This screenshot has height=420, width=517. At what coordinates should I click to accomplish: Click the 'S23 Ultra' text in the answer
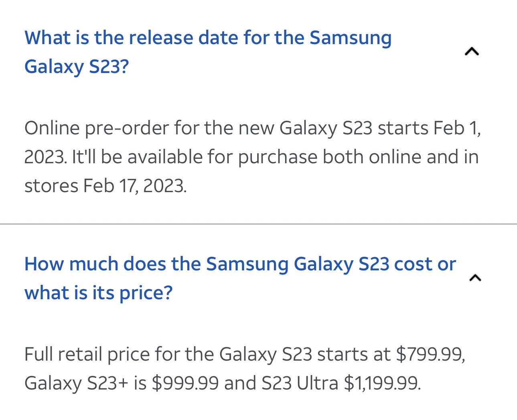300,383
